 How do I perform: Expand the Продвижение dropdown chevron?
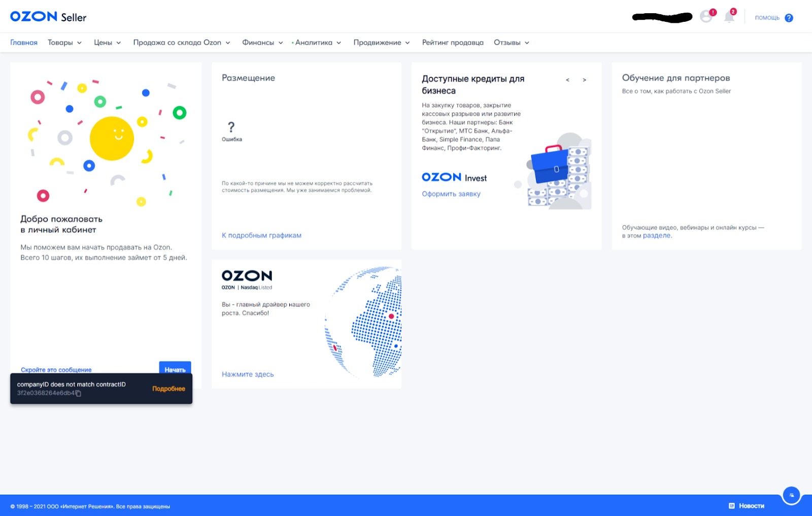coord(408,43)
